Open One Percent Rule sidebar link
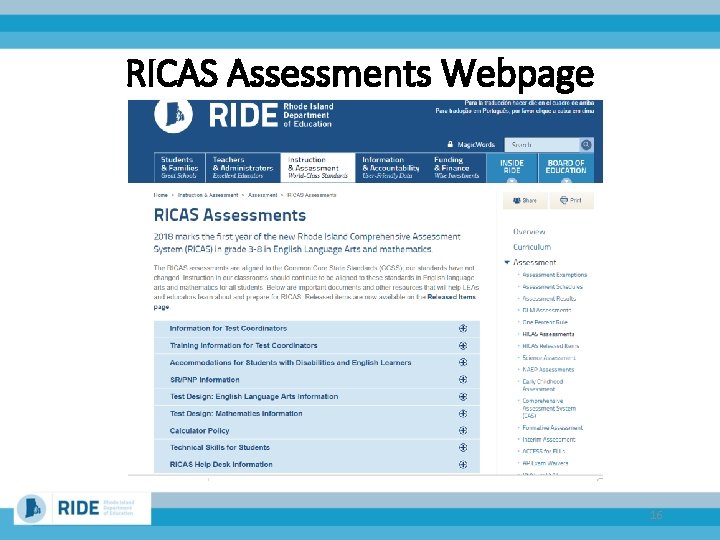 [x=545, y=322]
